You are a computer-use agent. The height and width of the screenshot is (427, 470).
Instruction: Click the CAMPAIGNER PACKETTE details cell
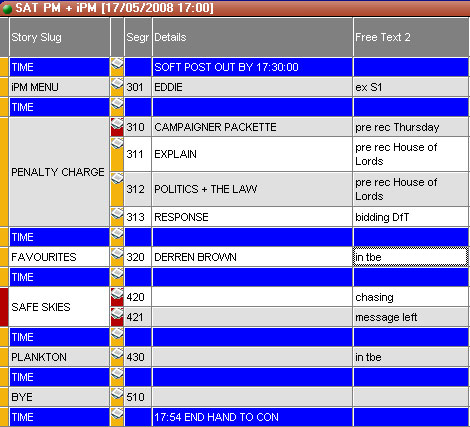(252, 127)
